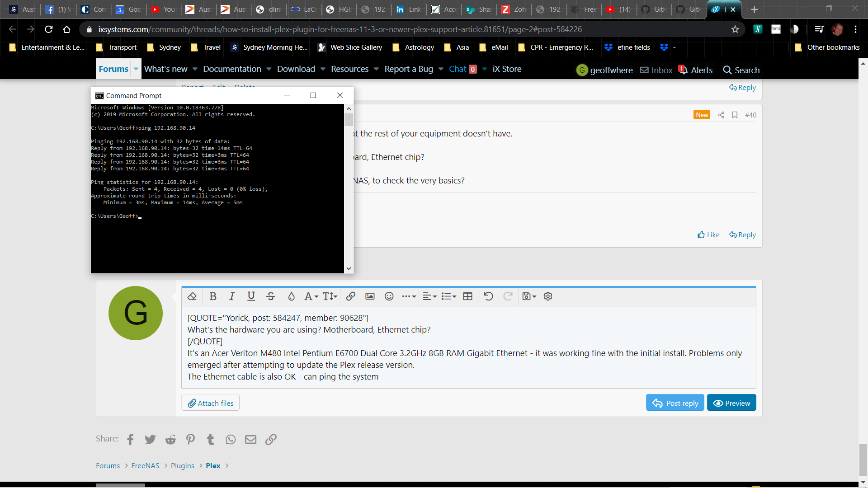868x488 pixels.
Task: Expand the Documentation menu arrow
Action: coord(269,69)
